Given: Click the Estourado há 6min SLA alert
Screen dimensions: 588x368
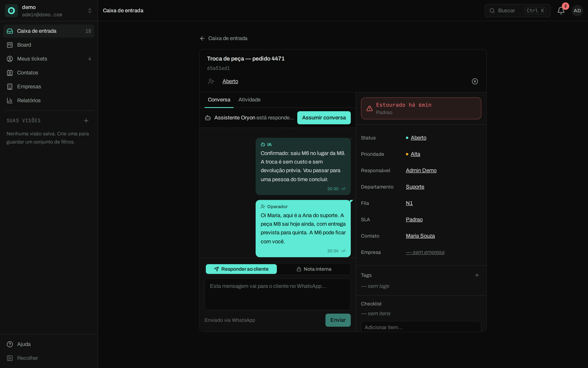Looking at the screenshot, I should tap(421, 108).
